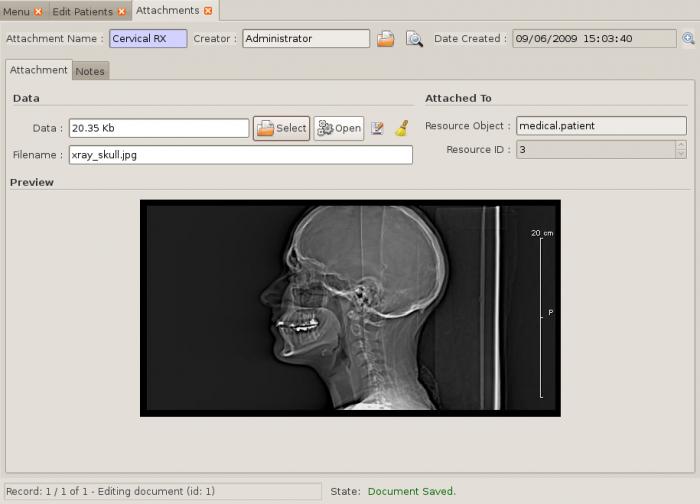Open the attached file with Open button
Image resolution: width=700 pixels, height=504 pixels.
point(339,129)
